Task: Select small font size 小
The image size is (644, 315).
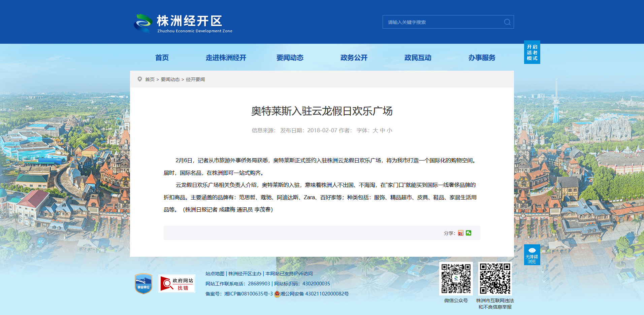Action: 389,131
